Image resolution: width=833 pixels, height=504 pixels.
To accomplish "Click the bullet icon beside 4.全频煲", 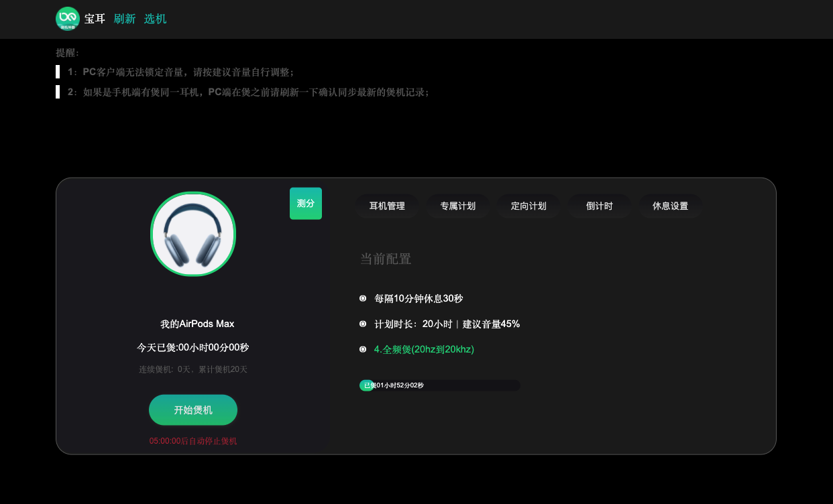I will click(x=363, y=349).
